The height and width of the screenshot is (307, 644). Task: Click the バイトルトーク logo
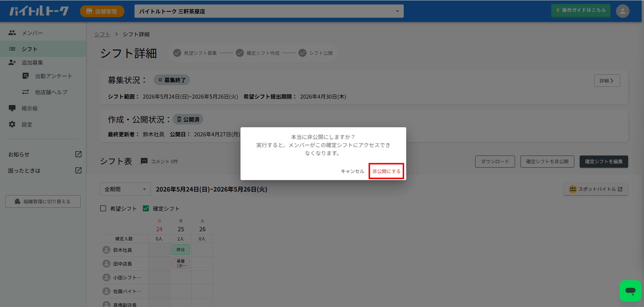39,11
